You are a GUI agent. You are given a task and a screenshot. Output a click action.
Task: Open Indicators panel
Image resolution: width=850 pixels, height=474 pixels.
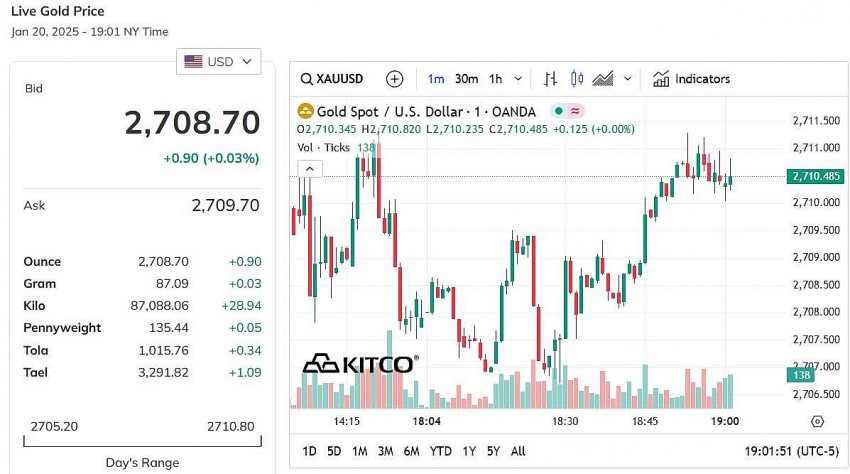[x=691, y=79]
